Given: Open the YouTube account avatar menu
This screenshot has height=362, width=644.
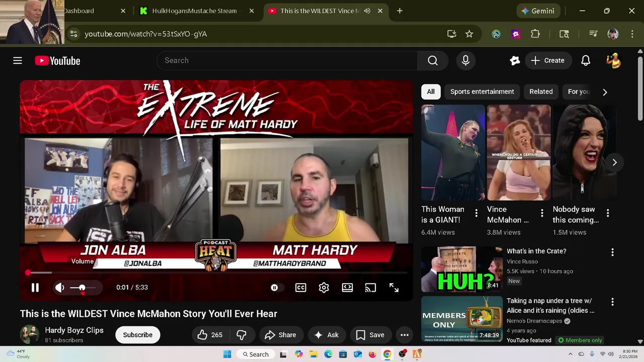Looking at the screenshot, I should (x=613, y=60).
